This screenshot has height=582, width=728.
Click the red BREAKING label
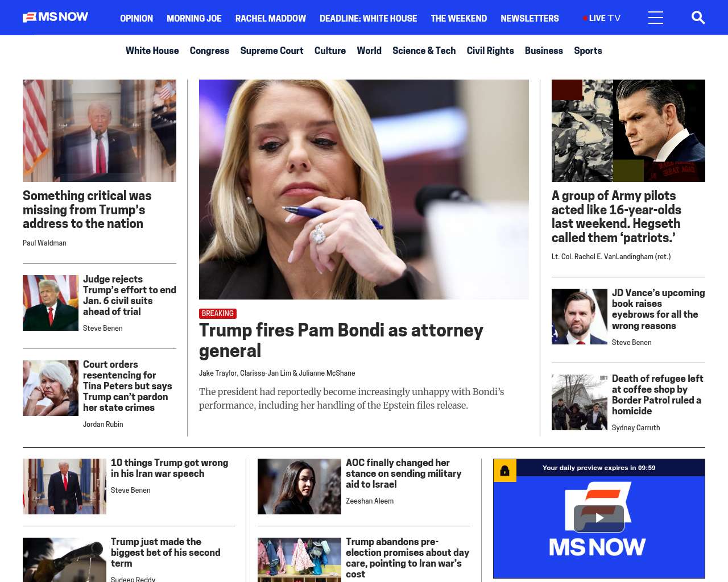[218, 314]
